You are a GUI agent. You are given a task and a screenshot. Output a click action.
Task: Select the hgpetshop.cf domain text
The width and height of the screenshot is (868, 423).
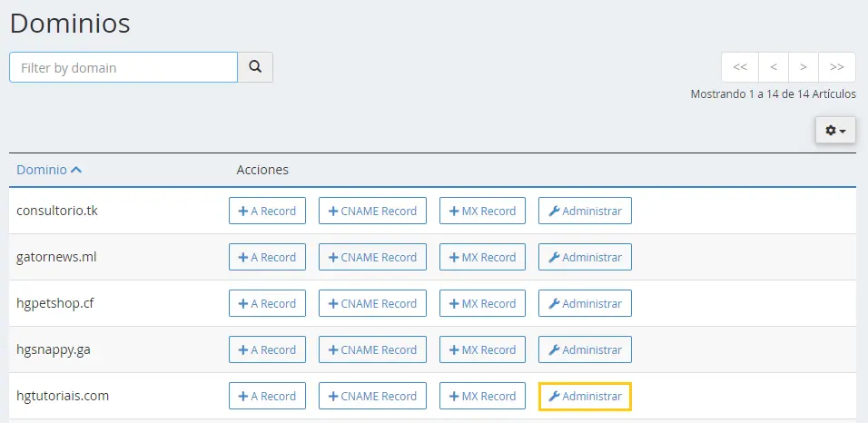[x=55, y=303]
